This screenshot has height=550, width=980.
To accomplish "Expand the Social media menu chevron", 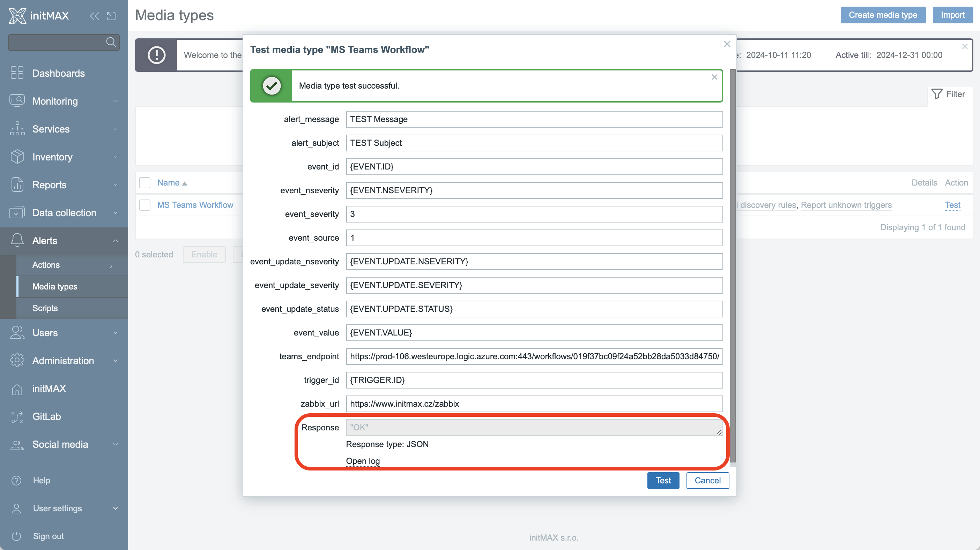I will [x=115, y=444].
